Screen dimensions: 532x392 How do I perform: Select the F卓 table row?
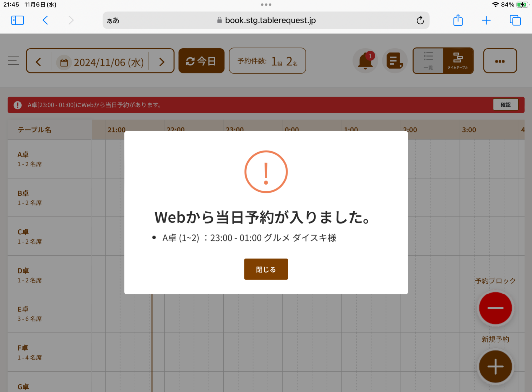(50, 352)
